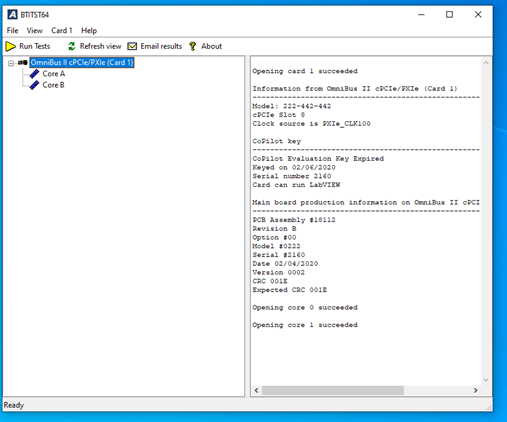Click 'CoPilot Evaluation Key Expired' line
507x422 pixels.
(318, 159)
